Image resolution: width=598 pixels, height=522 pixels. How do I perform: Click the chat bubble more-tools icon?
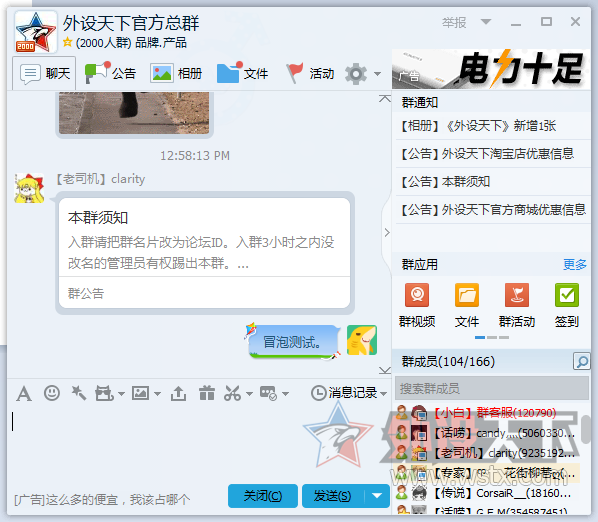click(268, 393)
